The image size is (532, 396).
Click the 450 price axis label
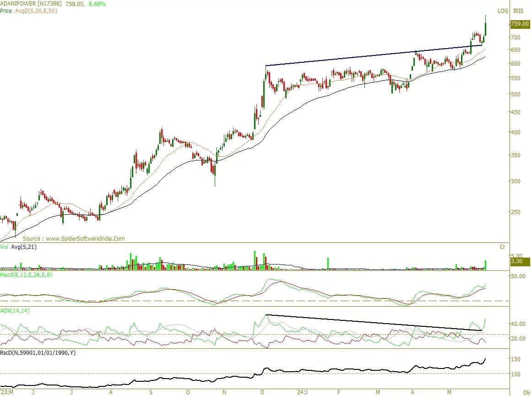(516, 112)
